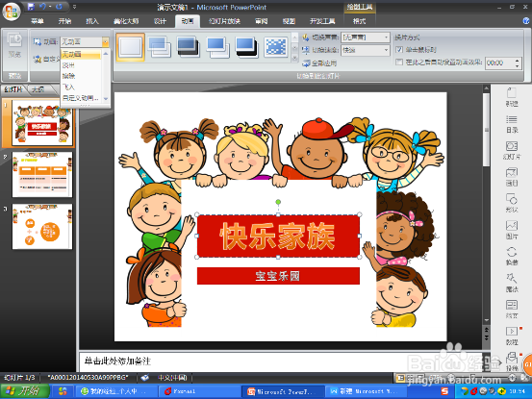Click the 宝宝乐园 red subtitle box

pyautogui.click(x=278, y=276)
